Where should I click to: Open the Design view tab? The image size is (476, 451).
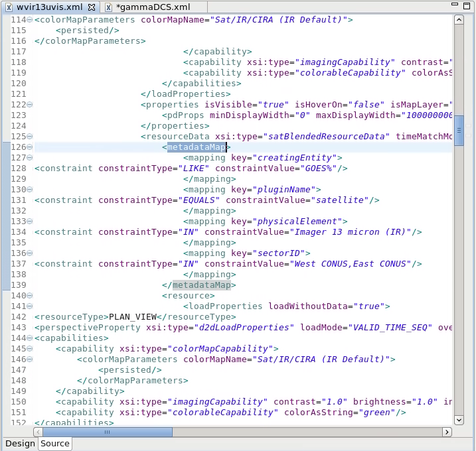(x=20, y=444)
